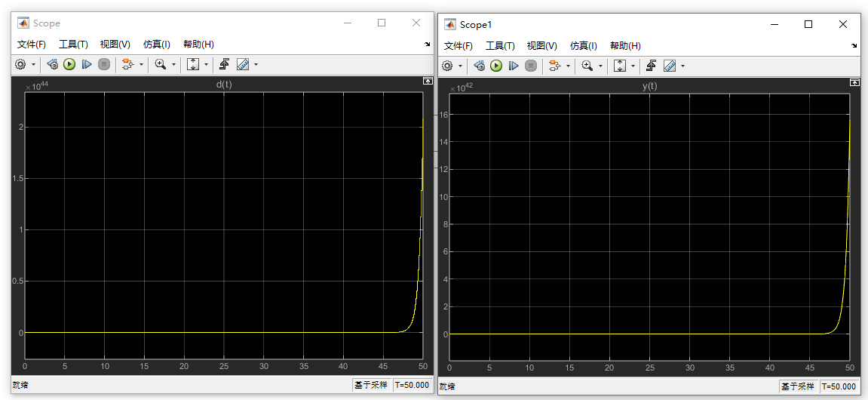Click Scale Y-axis limits icon in Scope1
Screen dimensions: 868x400
pos(620,66)
